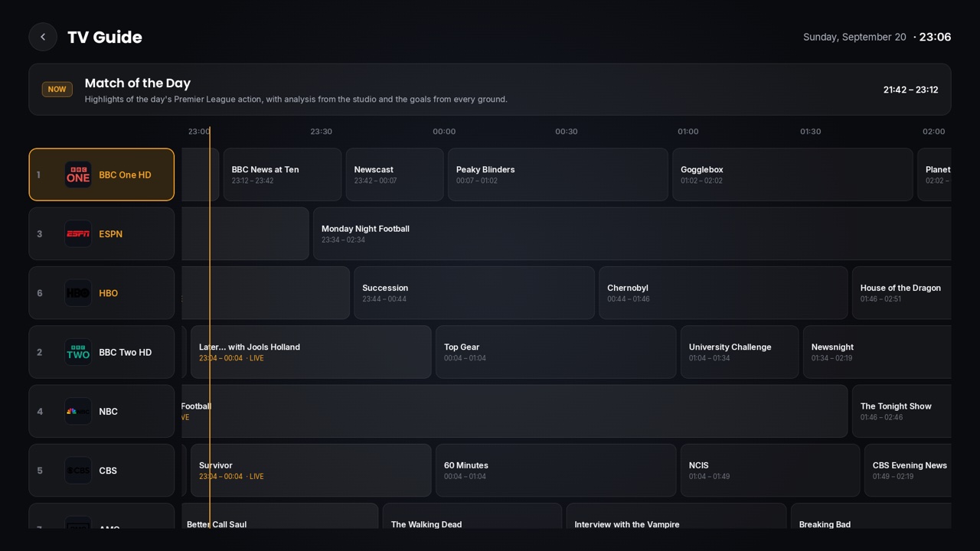Go back using the arrow button
The height and width of the screenshot is (551, 980).
point(43,37)
